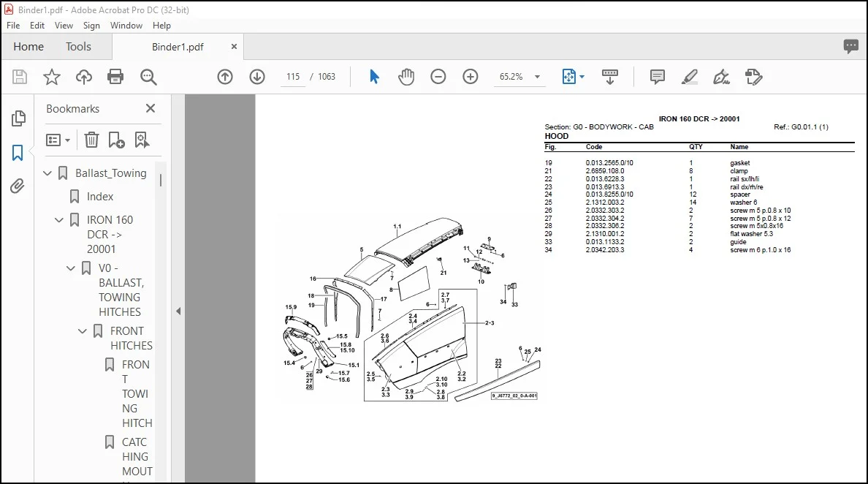This screenshot has height=484, width=868.
Task: Go to next page arrow
Action: (257, 77)
